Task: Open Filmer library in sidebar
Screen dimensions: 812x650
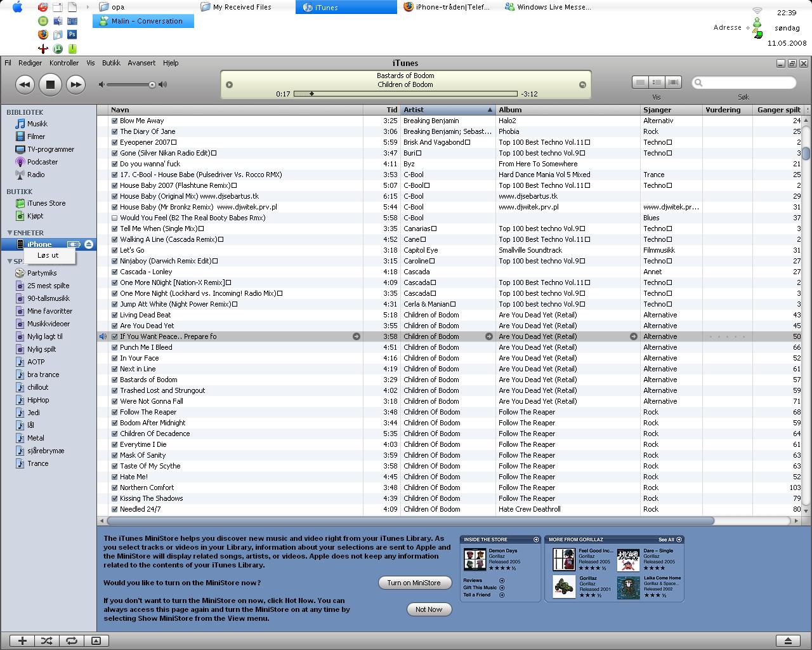Action: pos(36,136)
